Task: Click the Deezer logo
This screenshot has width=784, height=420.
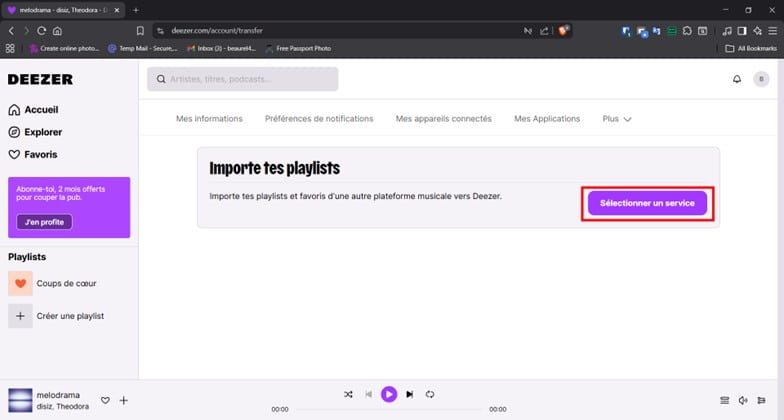Action: click(40, 79)
